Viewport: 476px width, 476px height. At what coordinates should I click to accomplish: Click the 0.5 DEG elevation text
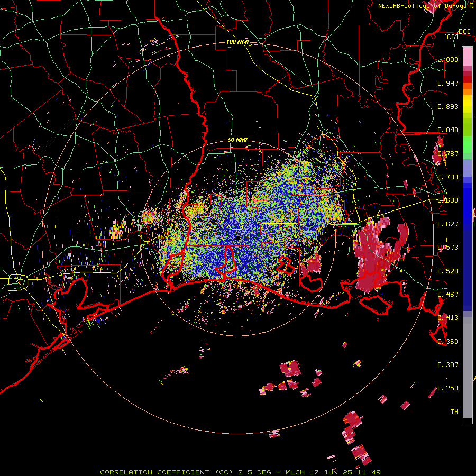click(x=255, y=472)
